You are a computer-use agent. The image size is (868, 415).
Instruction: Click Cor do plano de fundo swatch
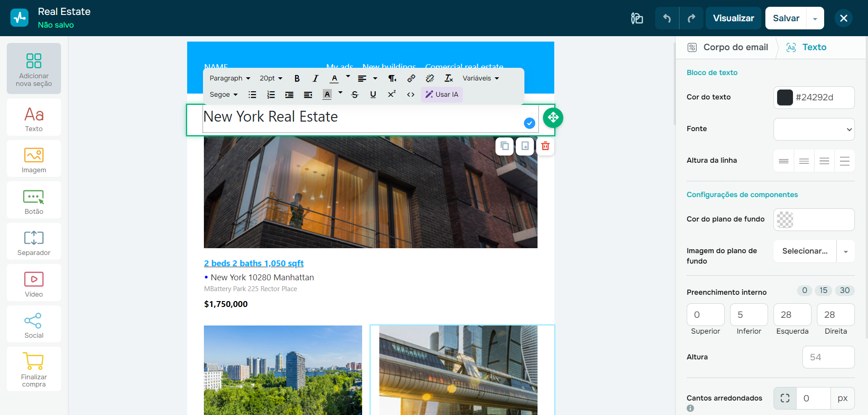point(785,220)
